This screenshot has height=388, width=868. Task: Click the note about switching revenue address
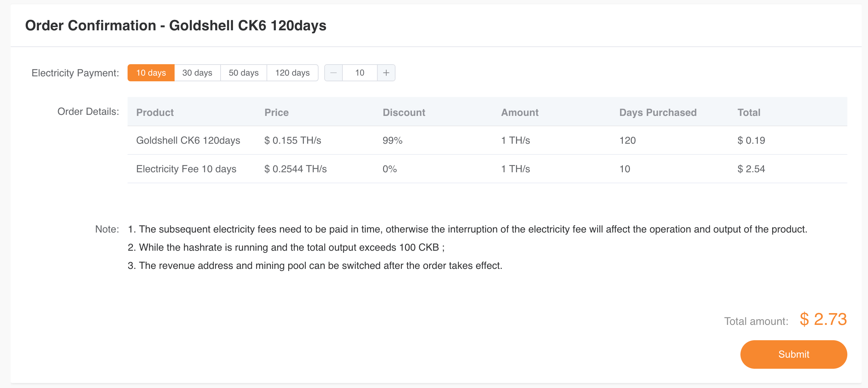coord(315,266)
